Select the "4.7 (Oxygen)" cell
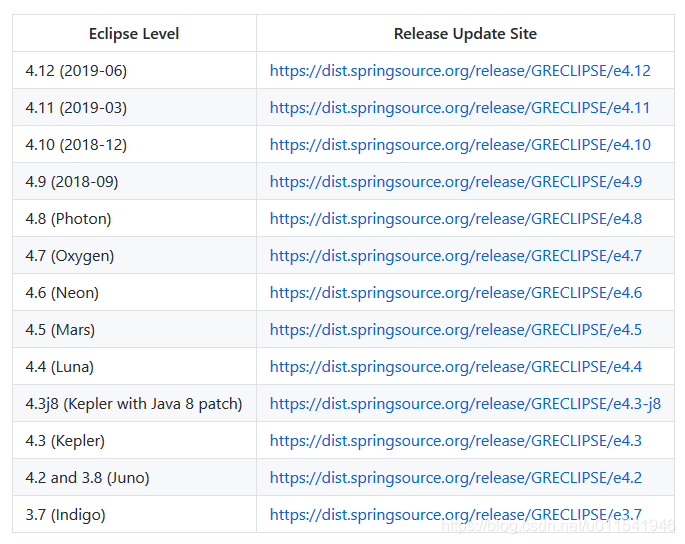685x544 pixels. [135, 256]
